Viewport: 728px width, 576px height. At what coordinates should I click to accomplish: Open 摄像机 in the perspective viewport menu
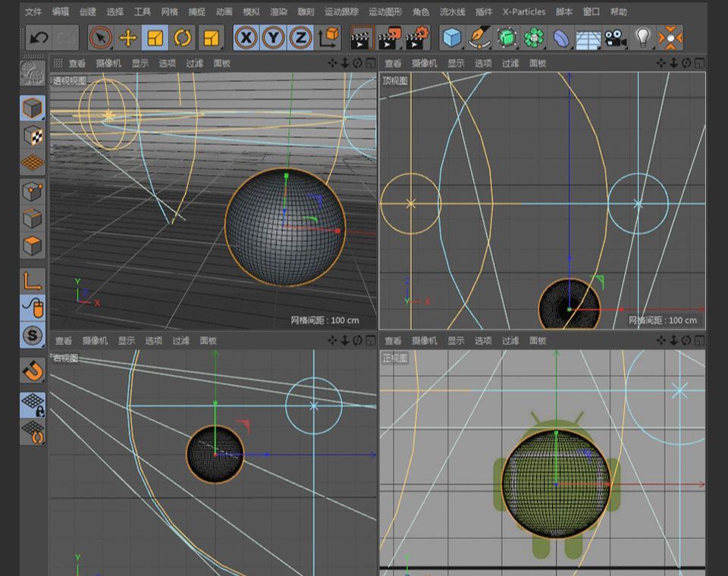[108, 63]
